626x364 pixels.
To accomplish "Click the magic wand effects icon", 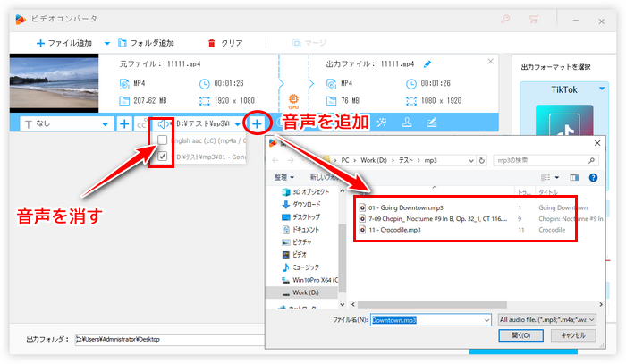I will 382,123.
